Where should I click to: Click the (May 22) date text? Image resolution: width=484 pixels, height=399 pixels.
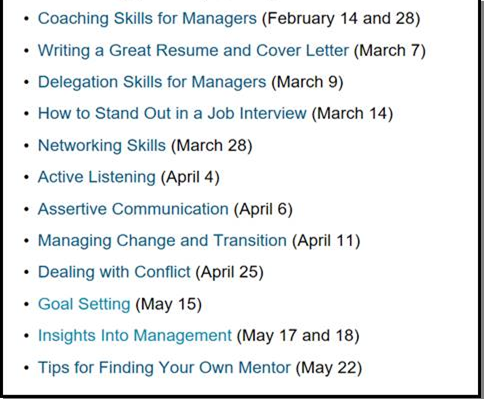click(329, 367)
